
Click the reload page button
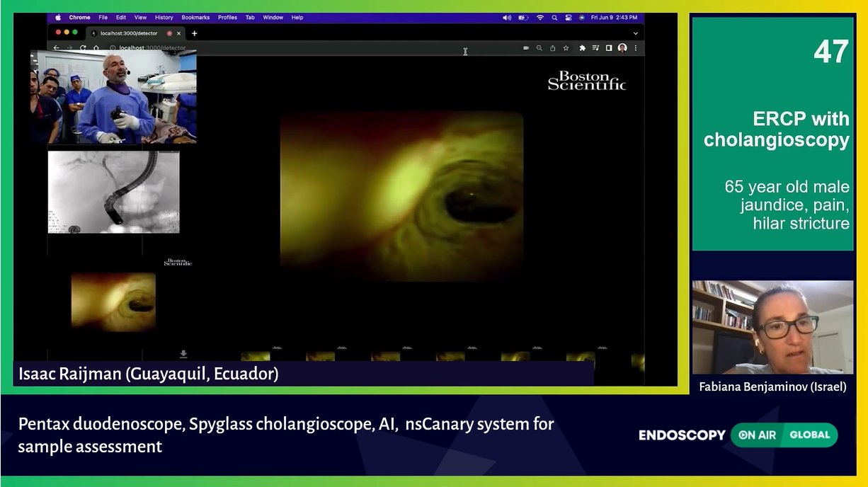(81, 48)
